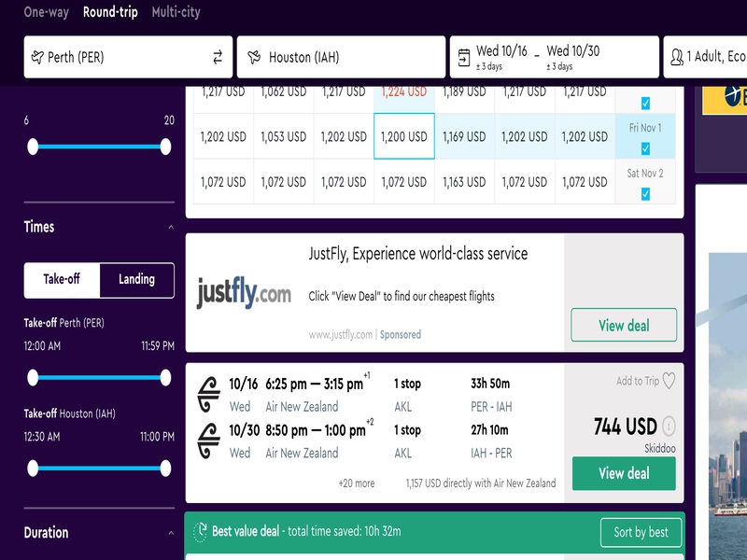Click the info icon beside 744 USD
Viewport: 747px width, 560px height.
(x=669, y=427)
